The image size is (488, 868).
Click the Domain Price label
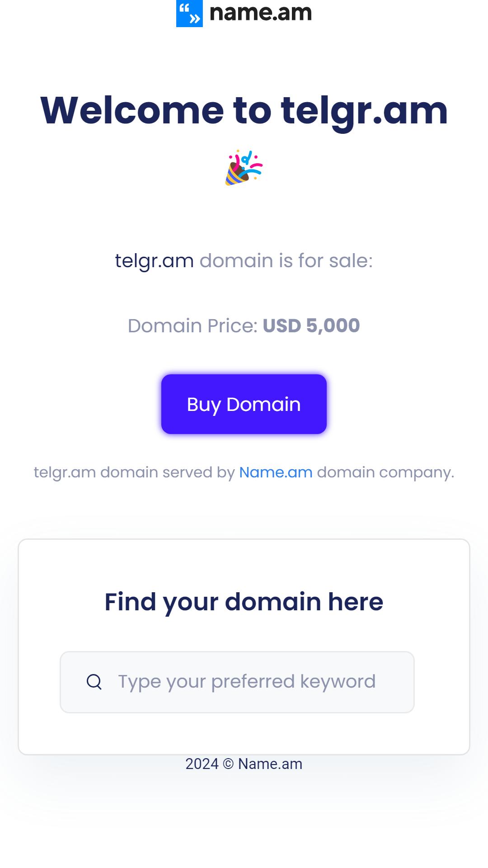(193, 326)
